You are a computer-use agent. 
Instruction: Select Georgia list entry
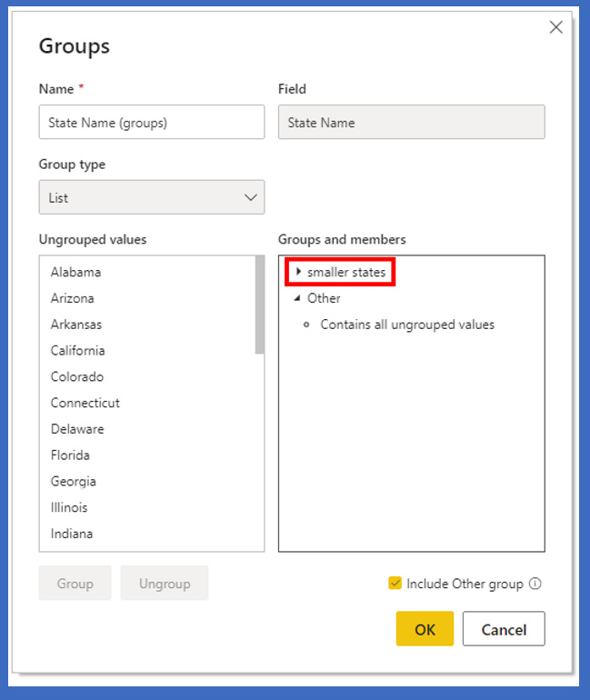tap(74, 482)
